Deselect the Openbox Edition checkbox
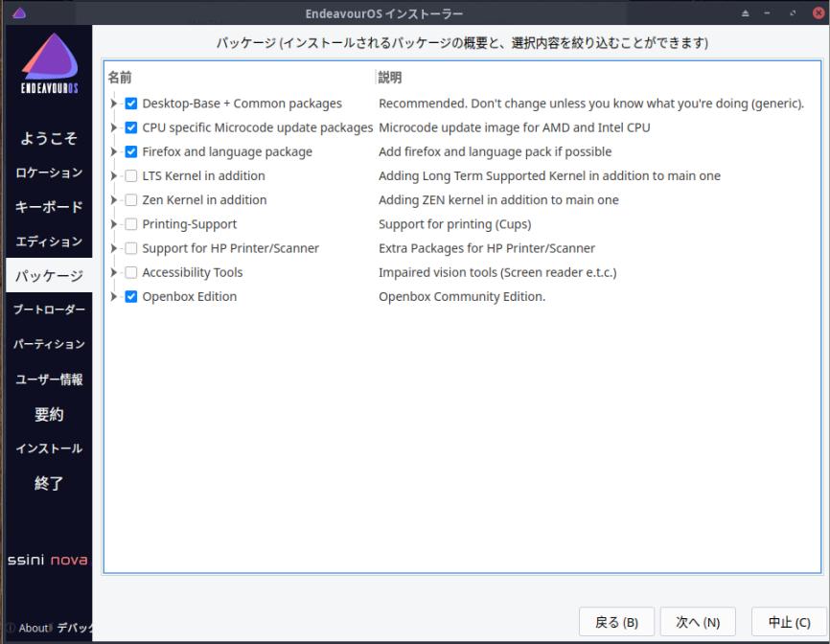Image resolution: width=830 pixels, height=644 pixels. coord(130,296)
